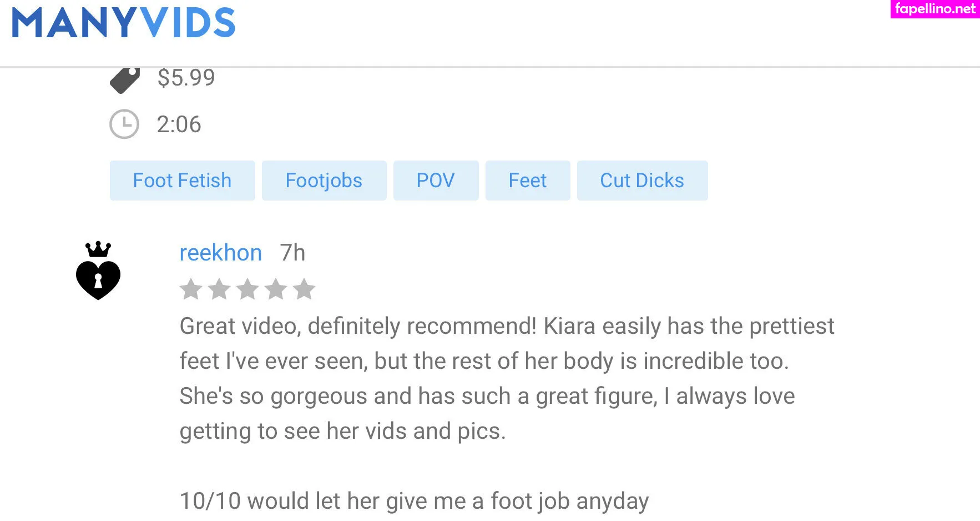Select the third rating star
The height and width of the screenshot is (521, 980).
pyautogui.click(x=247, y=289)
